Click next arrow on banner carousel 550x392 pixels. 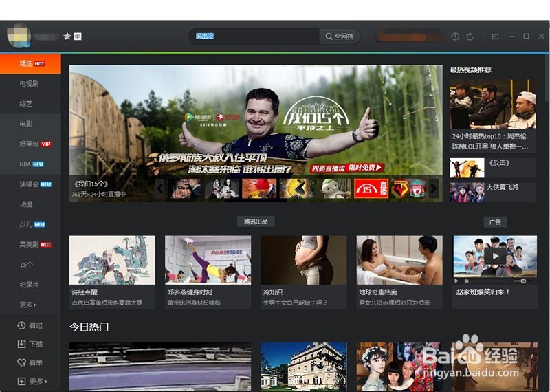point(434,188)
